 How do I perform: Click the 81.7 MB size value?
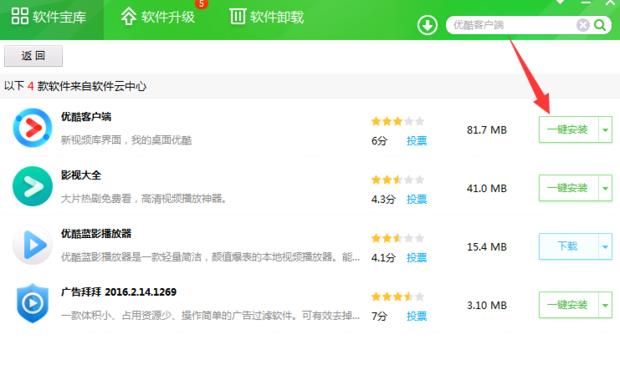pyautogui.click(x=487, y=130)
